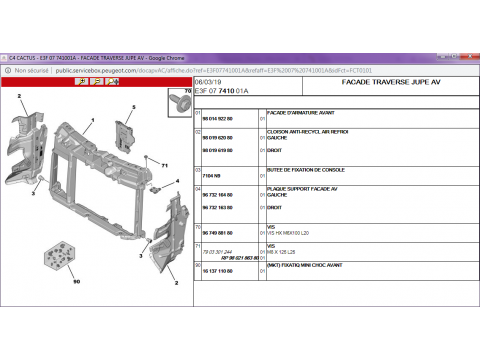Click document reference E3F 07 7410 01A

point(222,91)
